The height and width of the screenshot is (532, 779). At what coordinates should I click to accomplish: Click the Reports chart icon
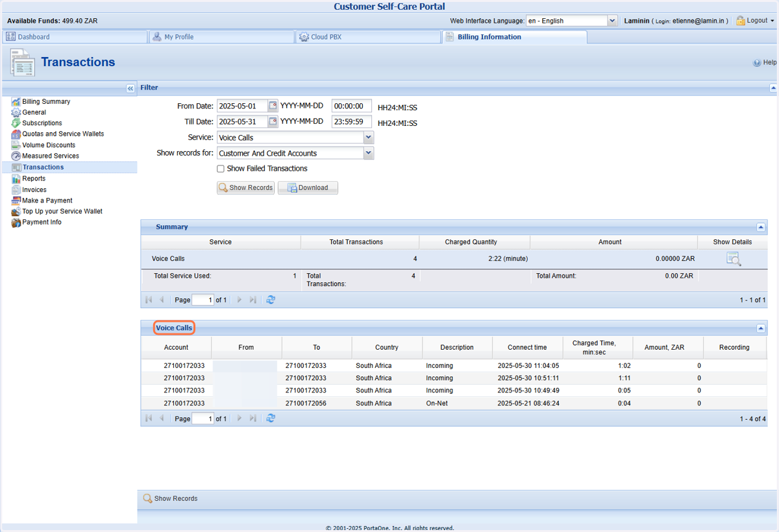point(16,178)
